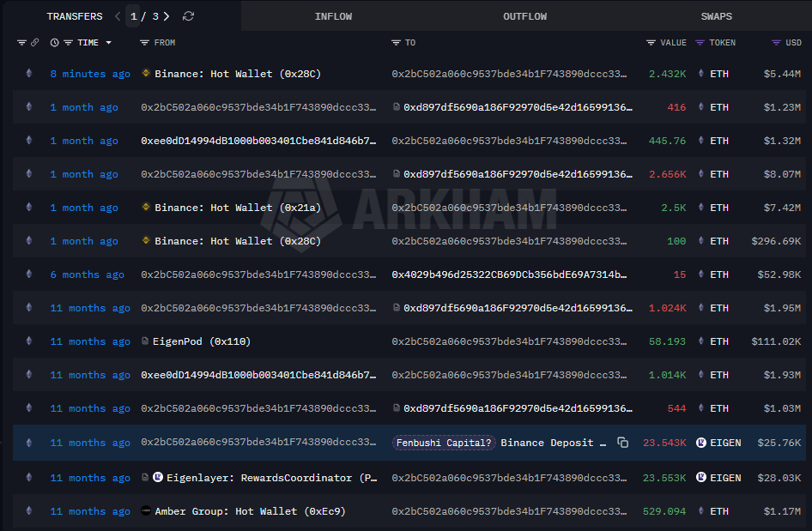Expand the TIME sort dropdown arrow

coord(109,43)
